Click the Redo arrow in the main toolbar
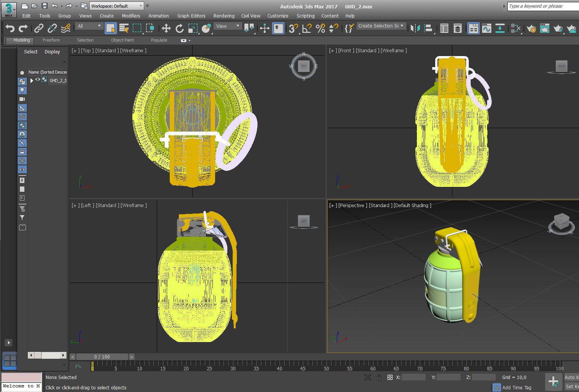Viewport: 579px width, 392px height. (23, 28)
